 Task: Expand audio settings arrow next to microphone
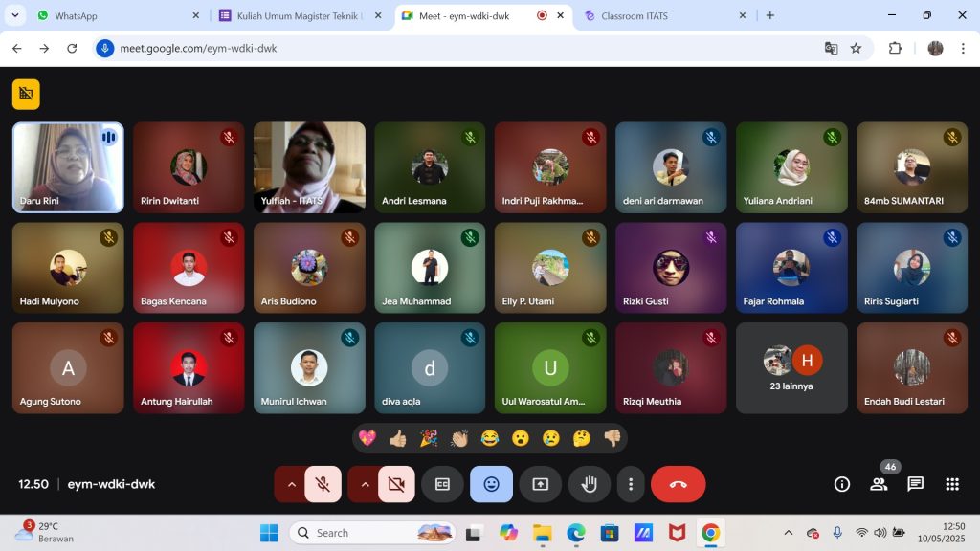click(291, 484)
